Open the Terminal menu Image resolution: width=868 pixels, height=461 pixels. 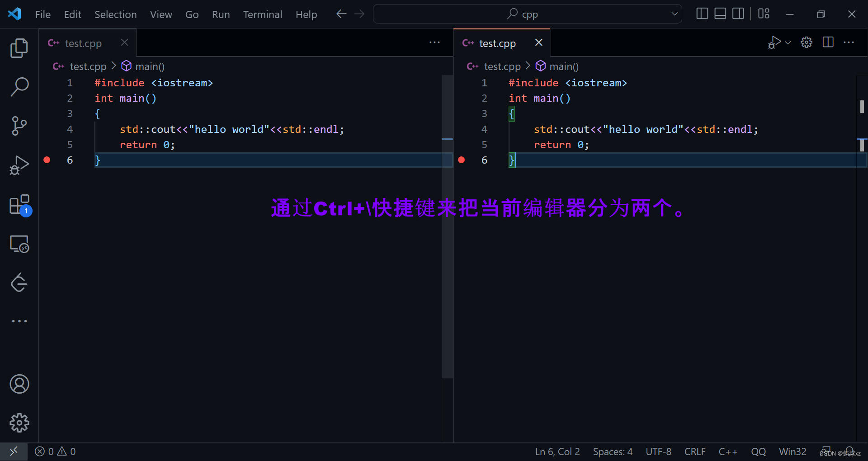click(263, 14)
